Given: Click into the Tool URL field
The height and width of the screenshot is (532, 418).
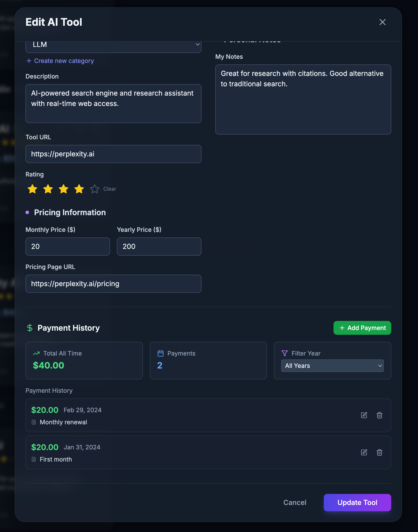Looking at the screenshot, I should click(x=113, y=154).
